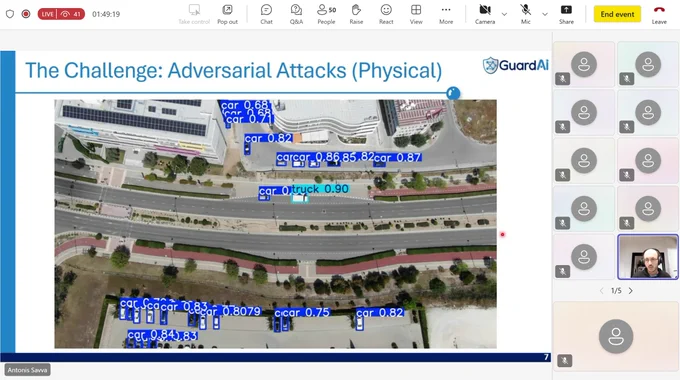The width and height of the screenshot is (680, 380).
Task: Open the React emoji menu
Action: (x=386, y=14)
